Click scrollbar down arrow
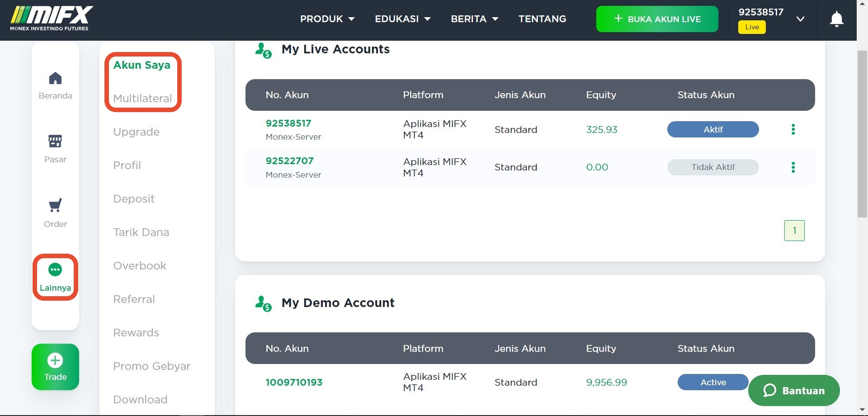The width and height of the screenshot is (868, 416). [x=862, y=410]
